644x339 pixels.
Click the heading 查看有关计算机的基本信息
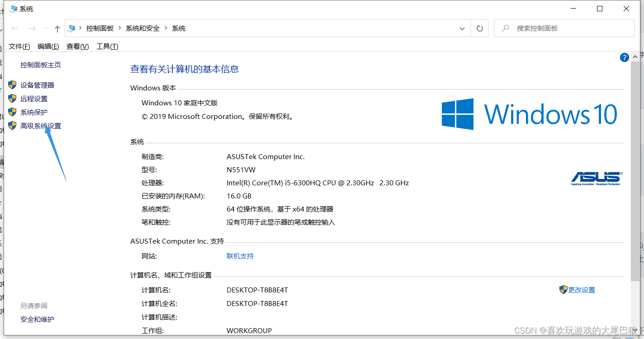(185, 69)
